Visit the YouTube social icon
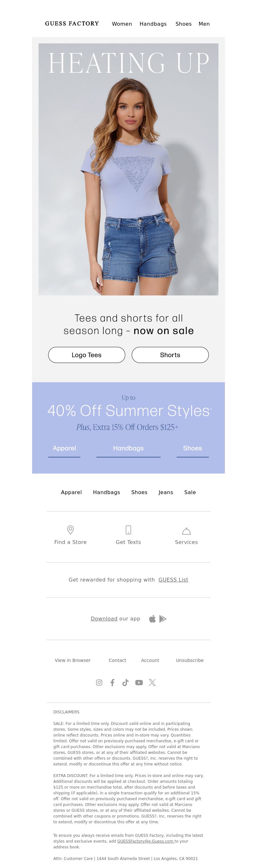This screenshot has height=868, width=257. (x=139, y=682)
